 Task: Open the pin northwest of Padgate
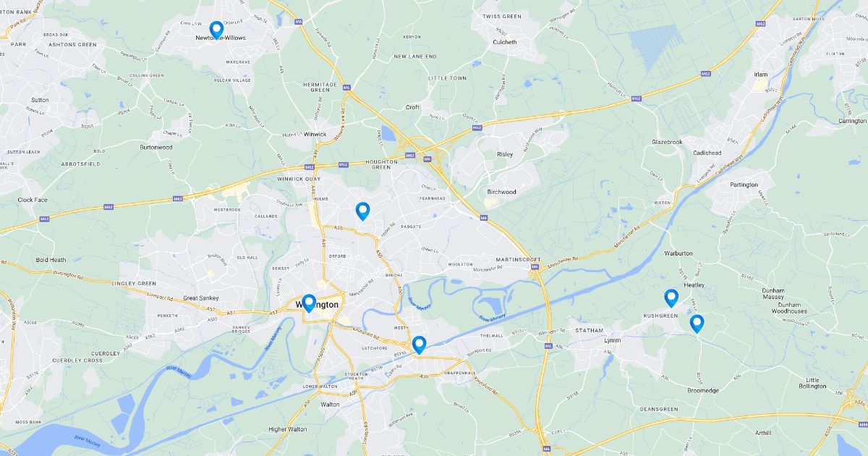pos(363,211)
